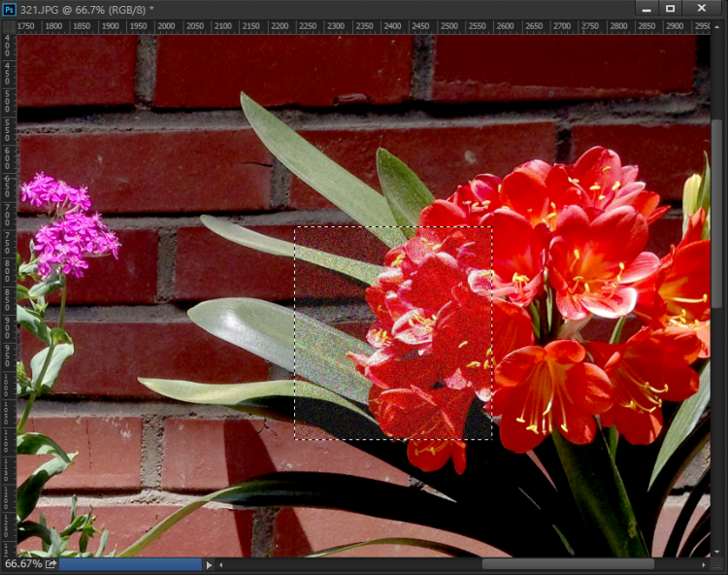This screenshot has height=575, width=728.
Task: Click the blue status bar info area
Action: pyautogui.click(x=130, y=564)
